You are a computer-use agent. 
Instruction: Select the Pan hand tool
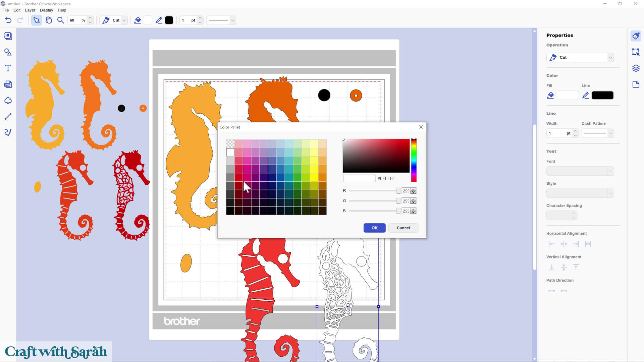[x=49, y=20]
